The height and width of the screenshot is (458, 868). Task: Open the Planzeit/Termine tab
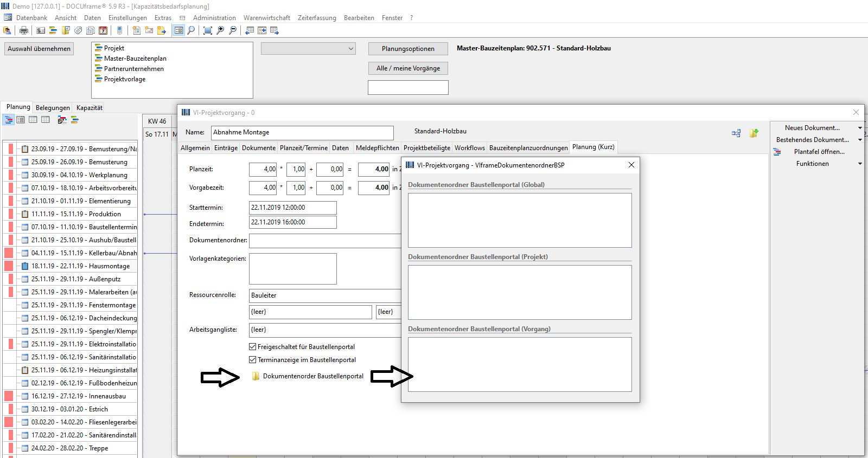click(x=304, y=148)
